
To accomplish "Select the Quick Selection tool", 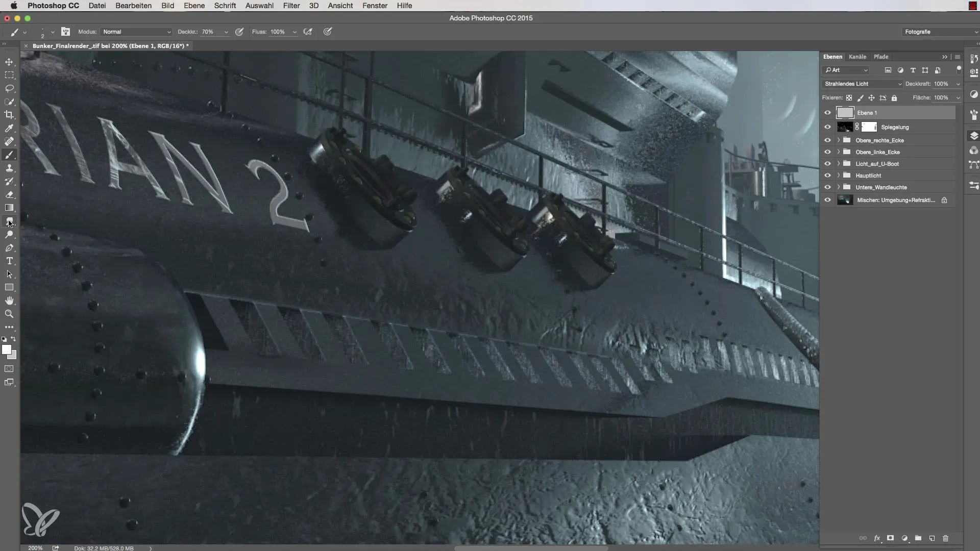I will pos(9,102).
